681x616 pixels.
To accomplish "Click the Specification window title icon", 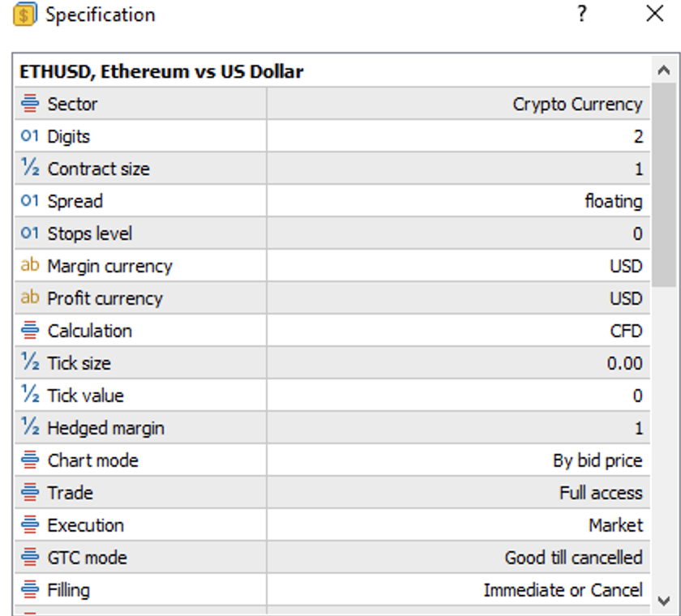I will pos(24,15).
